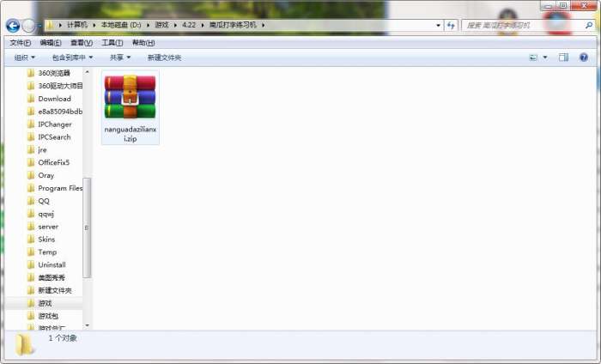Select the Skins folder in tree

pyautogui.click(x=46, y=240)
